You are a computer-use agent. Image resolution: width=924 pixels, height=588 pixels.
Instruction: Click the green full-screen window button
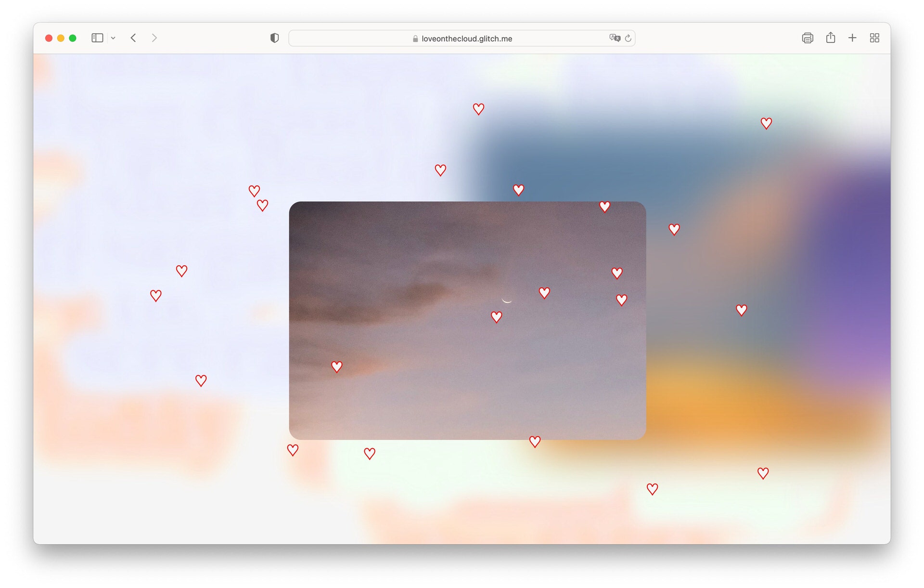pos(73,38)
